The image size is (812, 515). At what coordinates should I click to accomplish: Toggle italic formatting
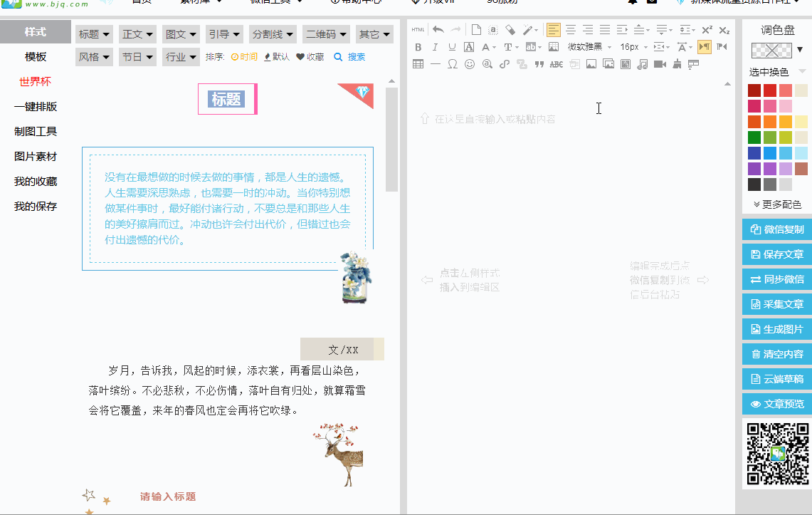coord(435,47)
